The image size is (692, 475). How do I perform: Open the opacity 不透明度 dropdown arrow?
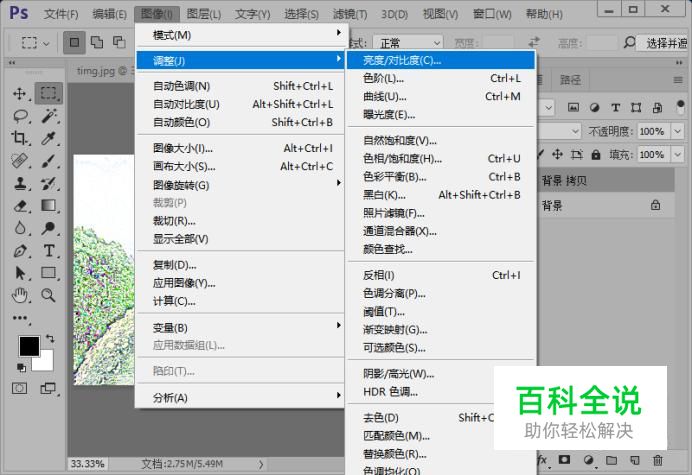pos(677,131)
